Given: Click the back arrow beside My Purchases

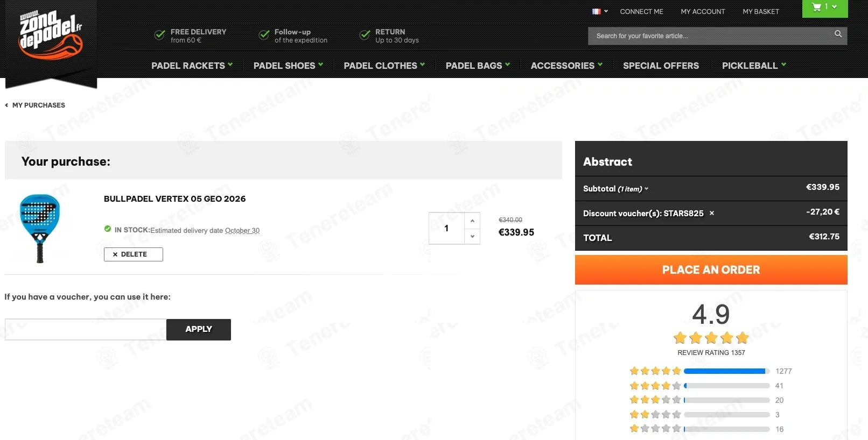Looking at the screenshot, I should tap(6, 105).
